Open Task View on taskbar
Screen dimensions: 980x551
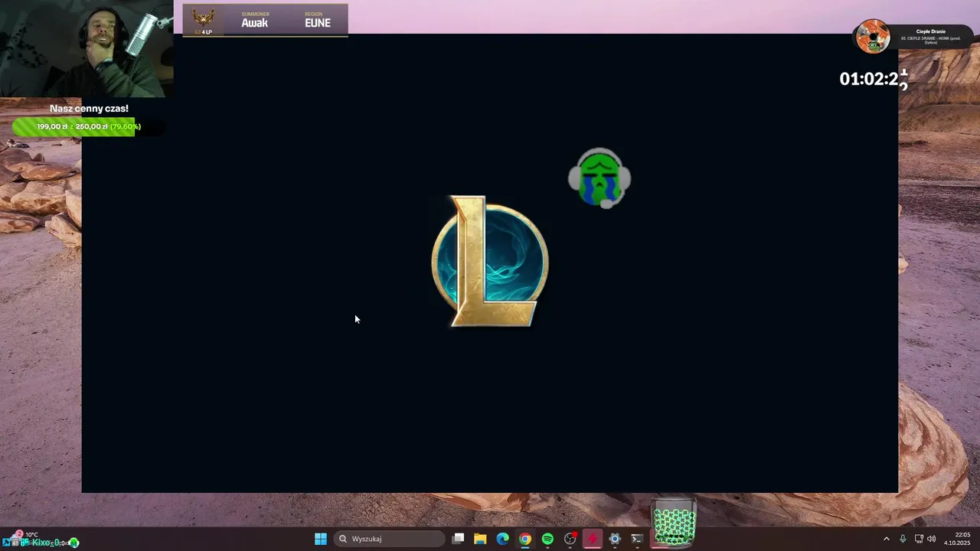(x=458, y=539)
